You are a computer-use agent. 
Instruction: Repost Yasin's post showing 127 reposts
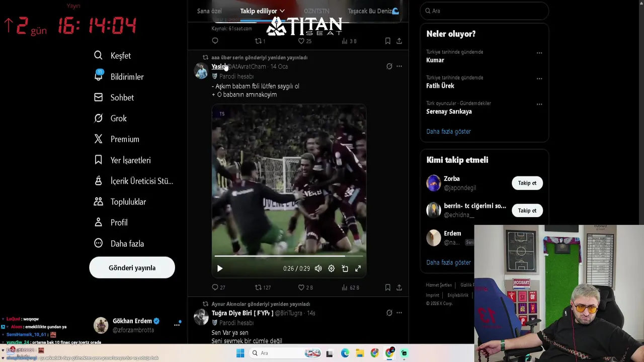point(263,288)
